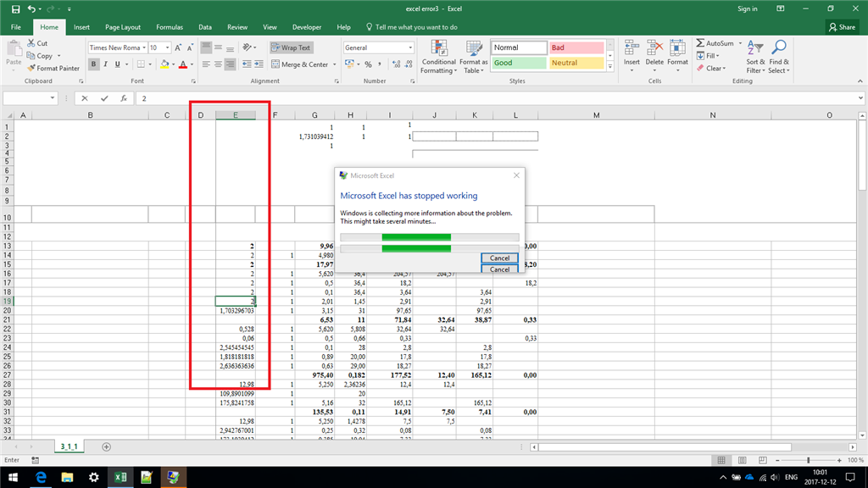Add a new sheet with the plus icon
868x488 pixels.
(x=106, y=446)
